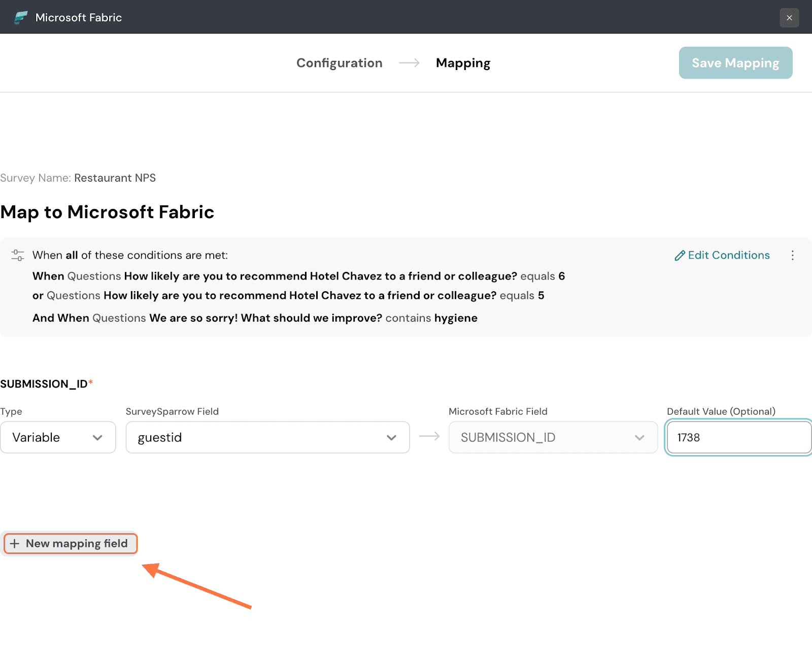This screenshot has height=662, width=812.
Task: Click the Default Value input containing 1738
Action: click(738, 437)
